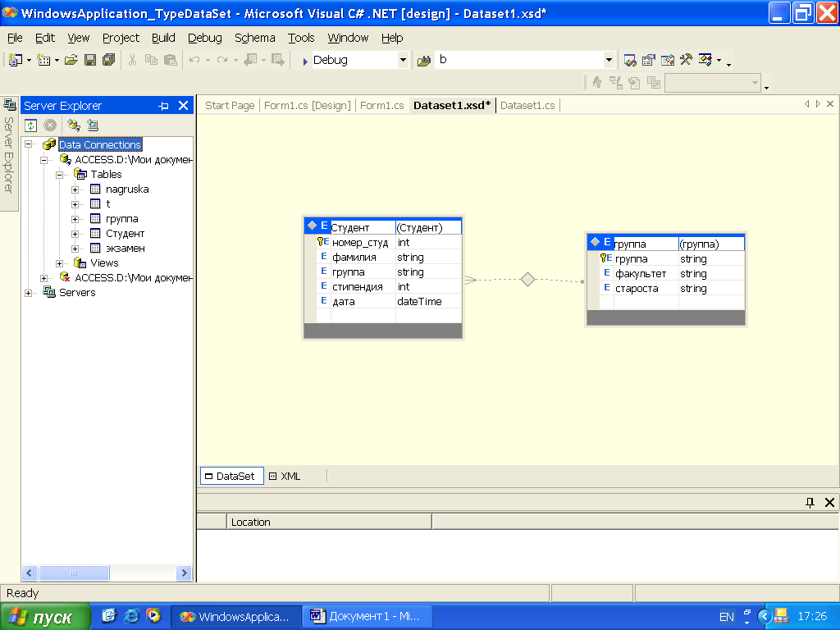Click the Save All toolbar icon

pos(108,60)
